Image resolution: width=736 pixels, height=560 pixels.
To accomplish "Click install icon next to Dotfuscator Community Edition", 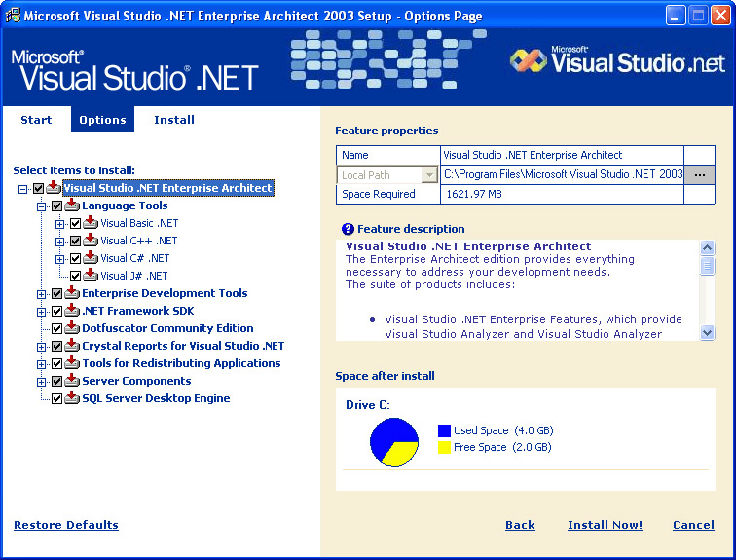I will pyautogui.click(x=72, y=329).
